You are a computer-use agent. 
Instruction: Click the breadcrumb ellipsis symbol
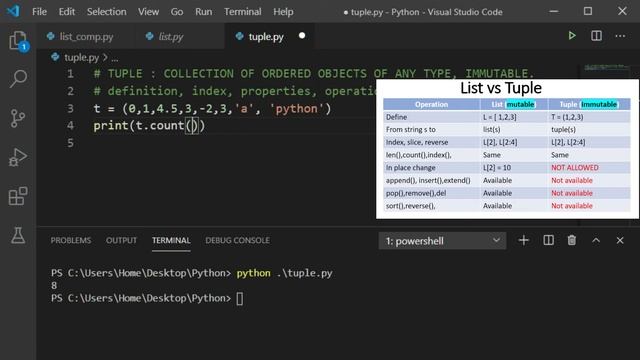pyautogui.click(x=115, y=58)
